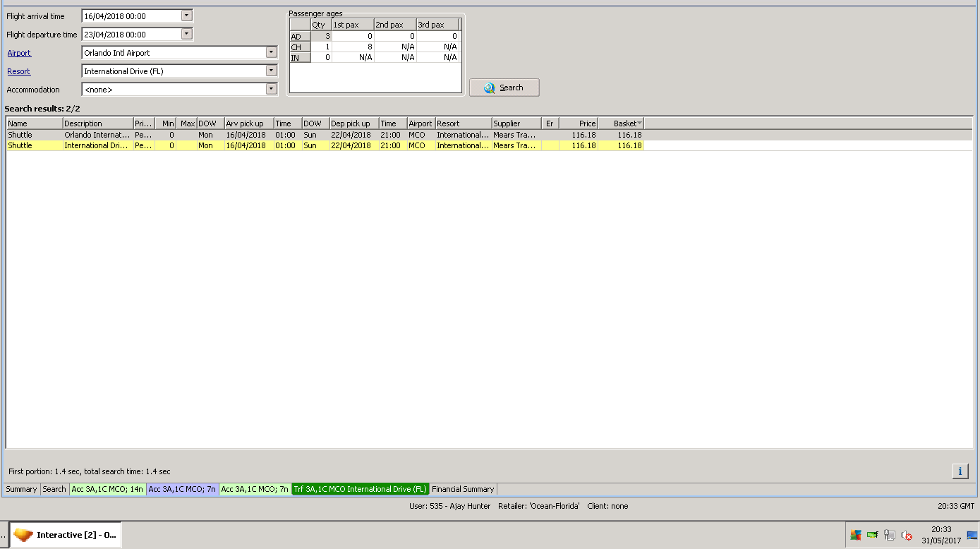
Task: Sort results by the Basket column header
Action: tap(621, 123)
